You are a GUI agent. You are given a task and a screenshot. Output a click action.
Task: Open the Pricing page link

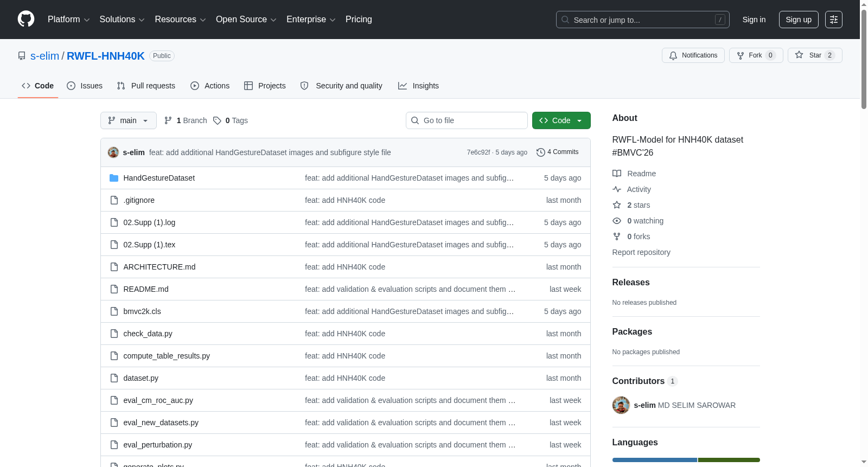point(359,20)
